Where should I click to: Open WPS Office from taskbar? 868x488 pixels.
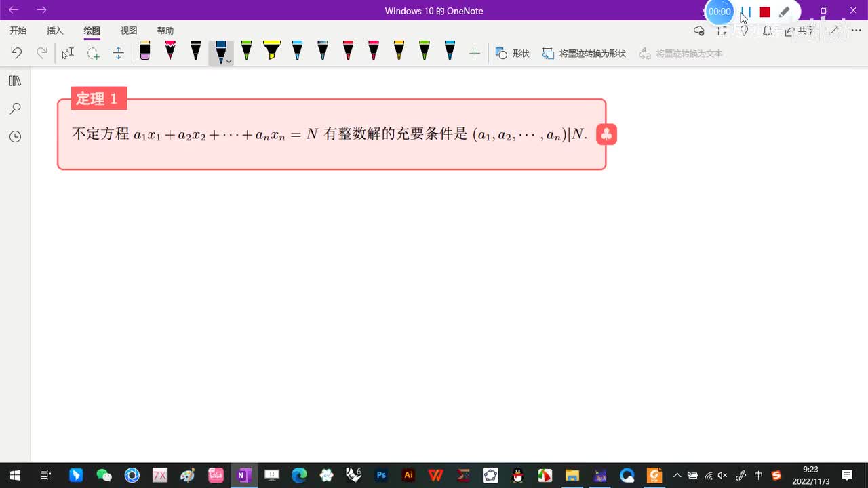436,475
